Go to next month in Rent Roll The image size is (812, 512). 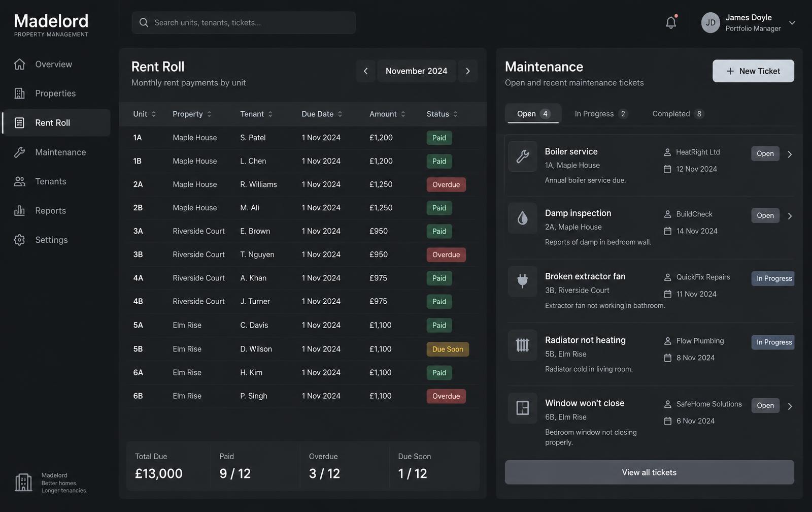(x=467, y=71)
